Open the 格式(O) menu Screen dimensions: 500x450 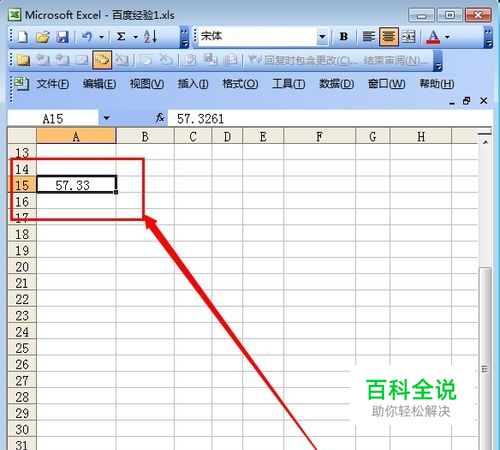click(x=240, y=84)
